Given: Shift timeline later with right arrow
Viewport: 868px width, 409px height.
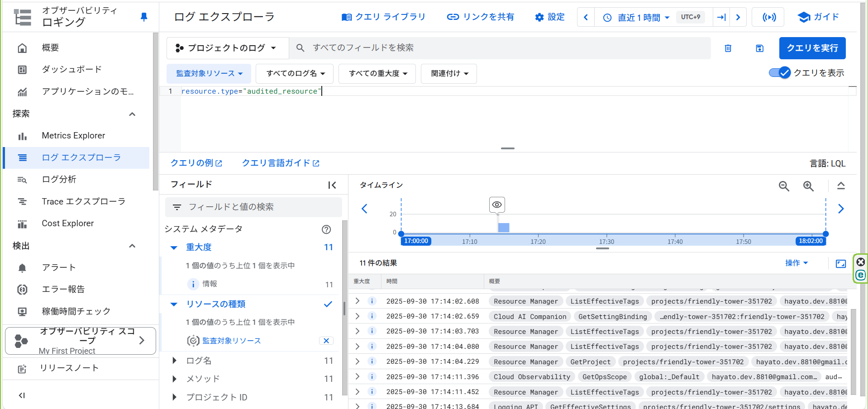Looking at the screenshot, I should click(x=841, y=209).
